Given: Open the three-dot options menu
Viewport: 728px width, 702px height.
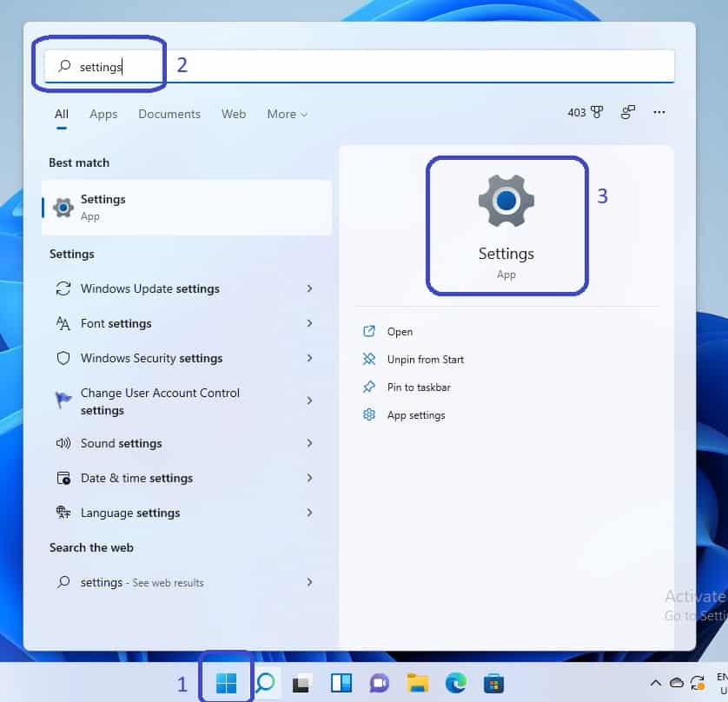Looking at the screenshot, I should [659, 112].
